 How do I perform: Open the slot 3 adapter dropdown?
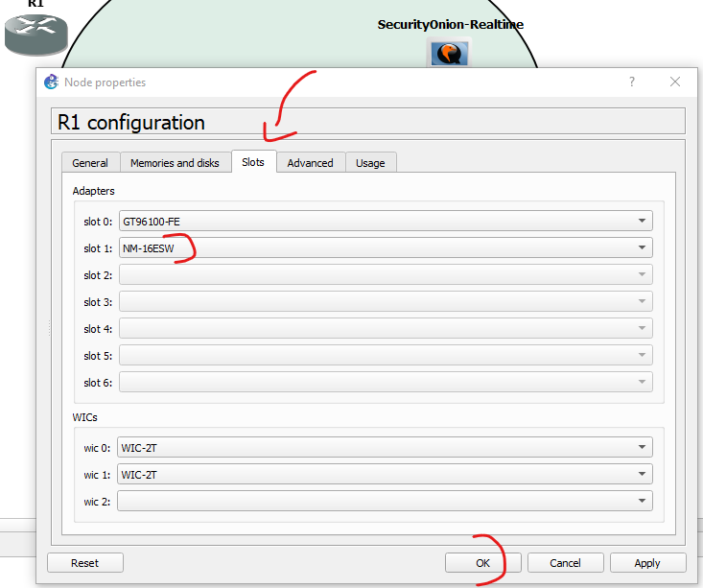click(x=386, y=302)
